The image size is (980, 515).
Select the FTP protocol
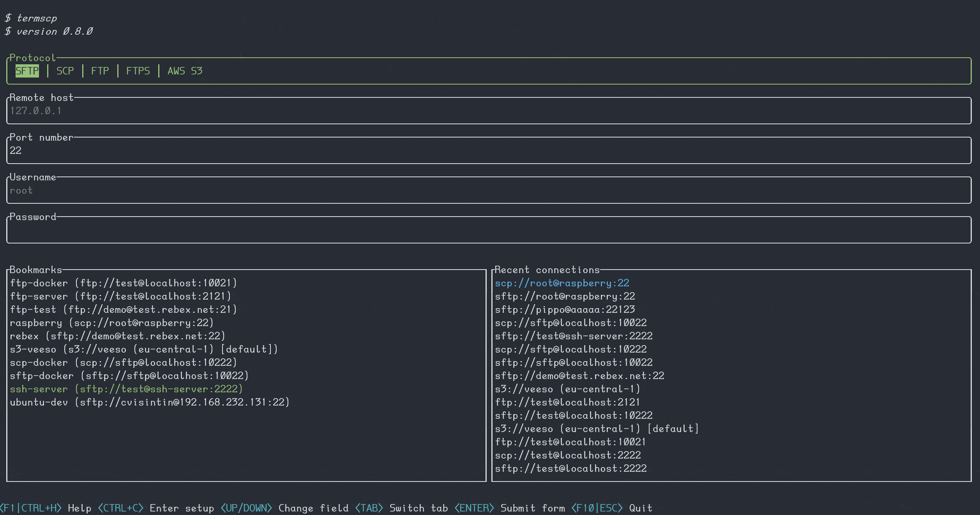(100, 71)
